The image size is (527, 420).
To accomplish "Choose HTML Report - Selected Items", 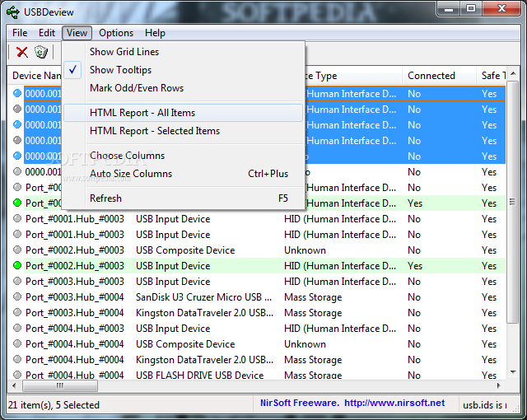I will (x=184, y=131).
